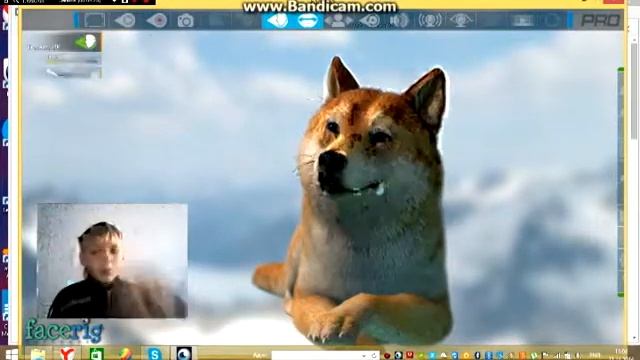Click the eye-shaped play icon in toolbar

click(125, 20)
